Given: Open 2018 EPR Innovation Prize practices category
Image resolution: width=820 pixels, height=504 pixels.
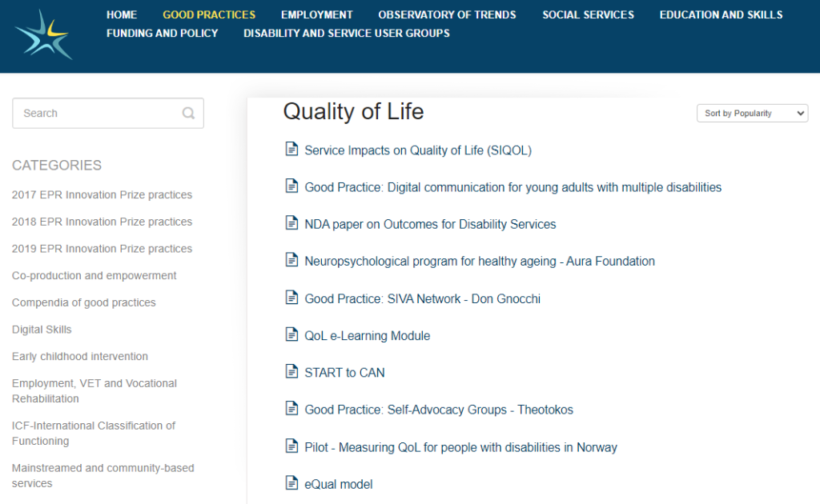Looking at the screenshot, I should [x=102, y=222].
